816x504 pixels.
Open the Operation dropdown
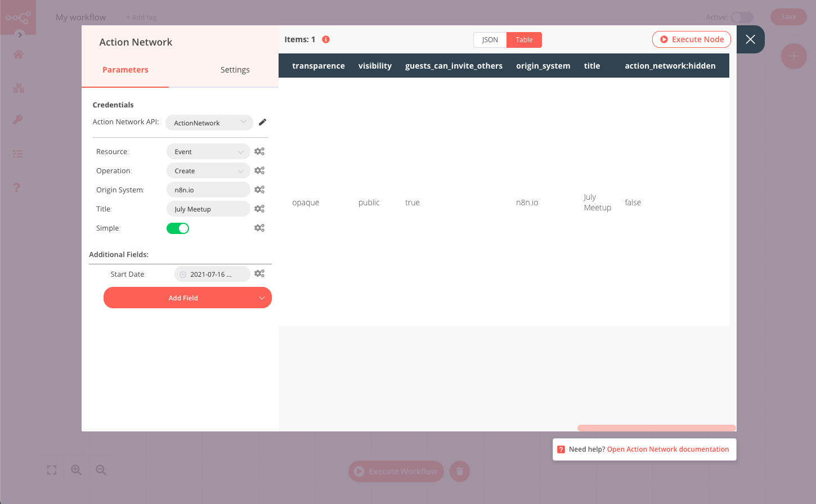[x=208, y=170]
